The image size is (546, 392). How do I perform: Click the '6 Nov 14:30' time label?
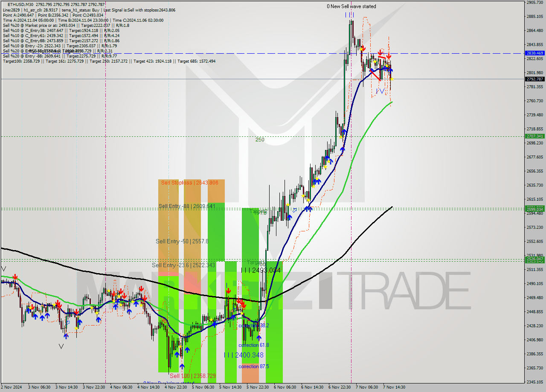click(312, 387)
